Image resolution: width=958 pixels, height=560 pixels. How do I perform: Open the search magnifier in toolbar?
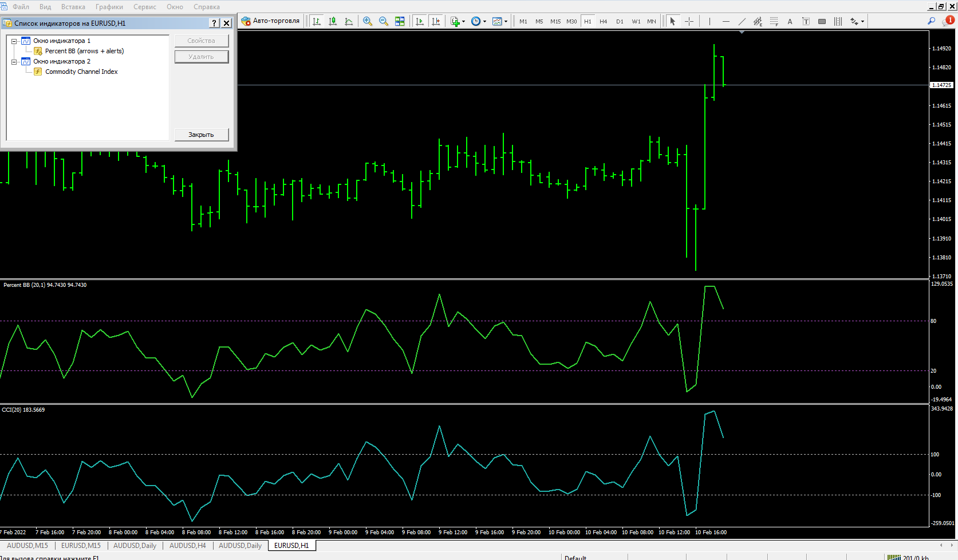[x=932, y=21]
